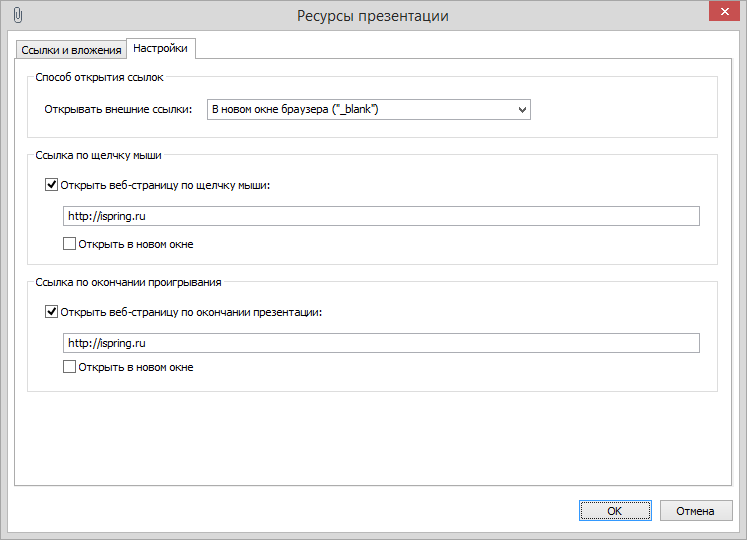Click the Способ открытия ссылок group heading
The image size is (747, 540).
tap(99, 77)
